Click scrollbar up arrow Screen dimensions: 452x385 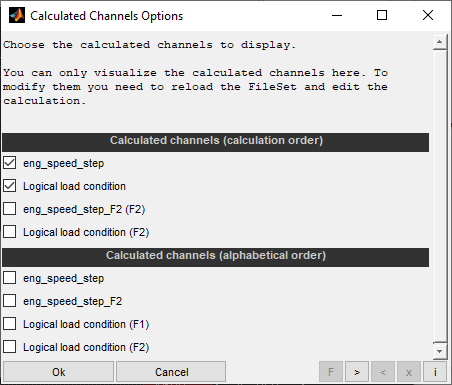440,42
